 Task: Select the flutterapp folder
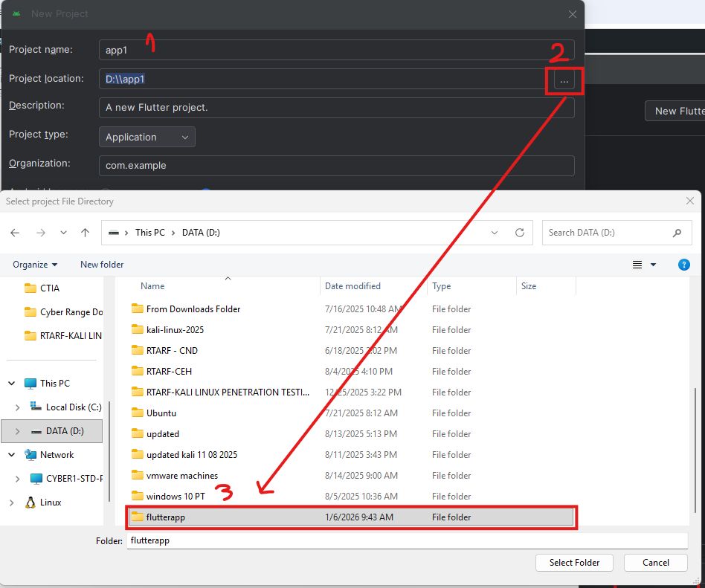coord(166,517)
